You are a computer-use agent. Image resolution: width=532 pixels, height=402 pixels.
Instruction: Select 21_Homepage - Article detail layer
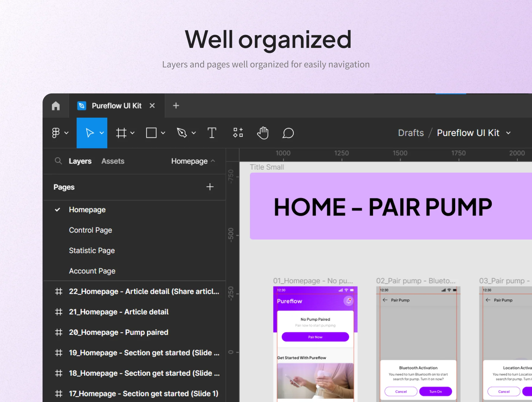[x=134, y=312]
